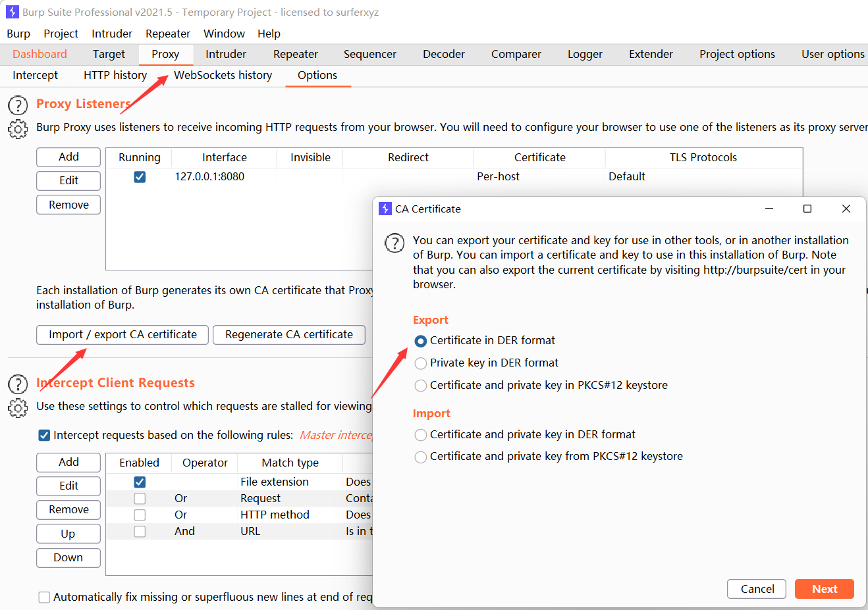Open the Help menu
The width and height of the screenshot is (868, 610).
269,34
